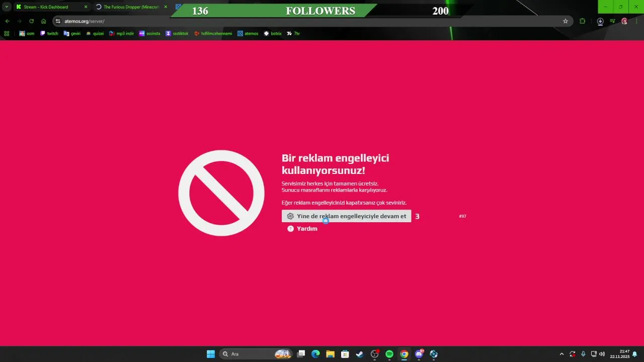
Task: Open the quizei bookmark
Action: 95,34
